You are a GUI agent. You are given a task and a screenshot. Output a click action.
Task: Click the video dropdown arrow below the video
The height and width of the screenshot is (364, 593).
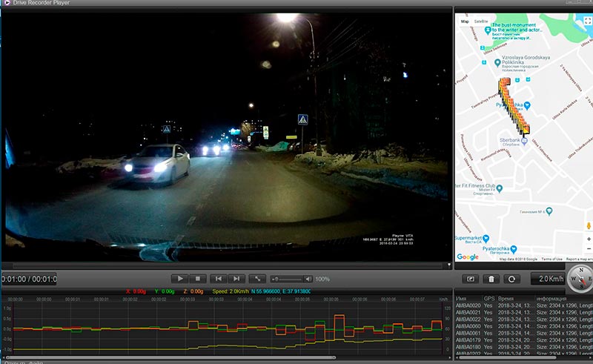click(448, 265)
